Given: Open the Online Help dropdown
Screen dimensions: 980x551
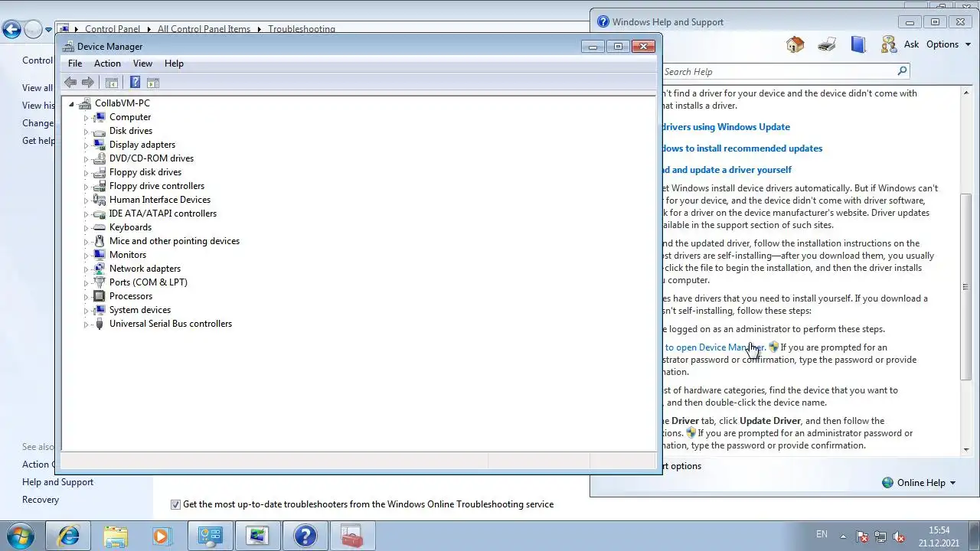Looking at the screenshot, I should 919,482.
